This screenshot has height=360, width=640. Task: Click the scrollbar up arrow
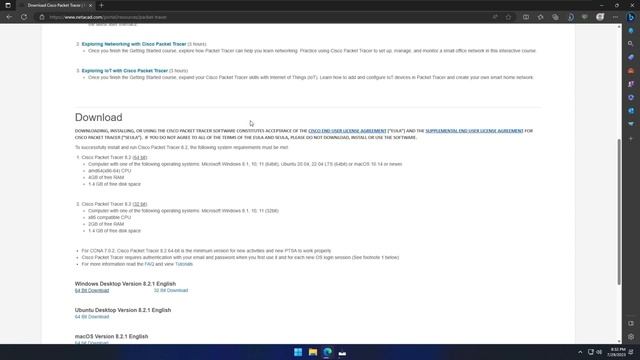619,27
